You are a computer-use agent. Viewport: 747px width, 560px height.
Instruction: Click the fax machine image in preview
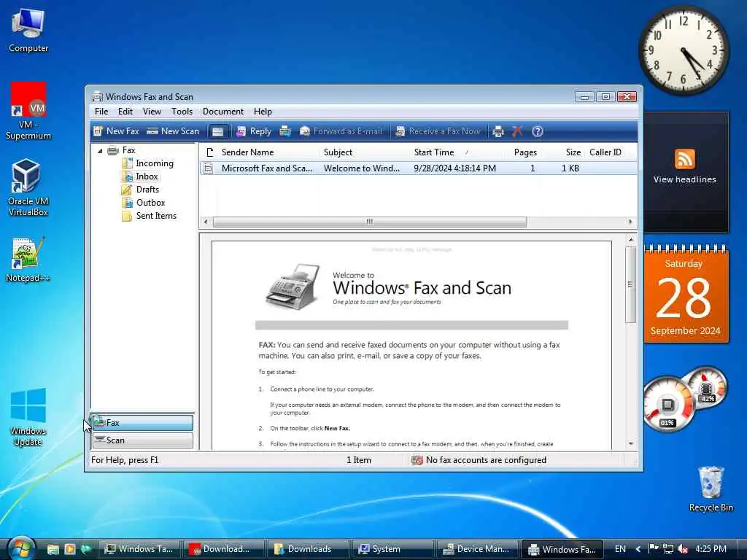(x=293, y=287)
